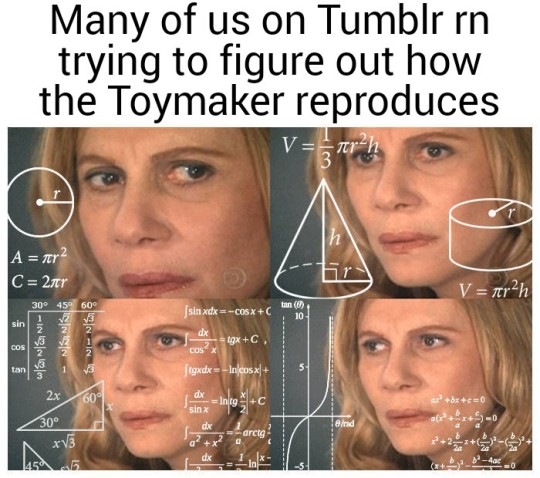Click the white center dot of circle
The image size is (540, 478).
[x=40, y=202]
